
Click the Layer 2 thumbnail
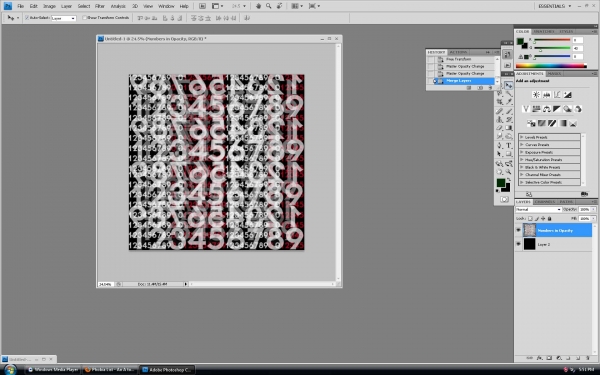point(530,244)
